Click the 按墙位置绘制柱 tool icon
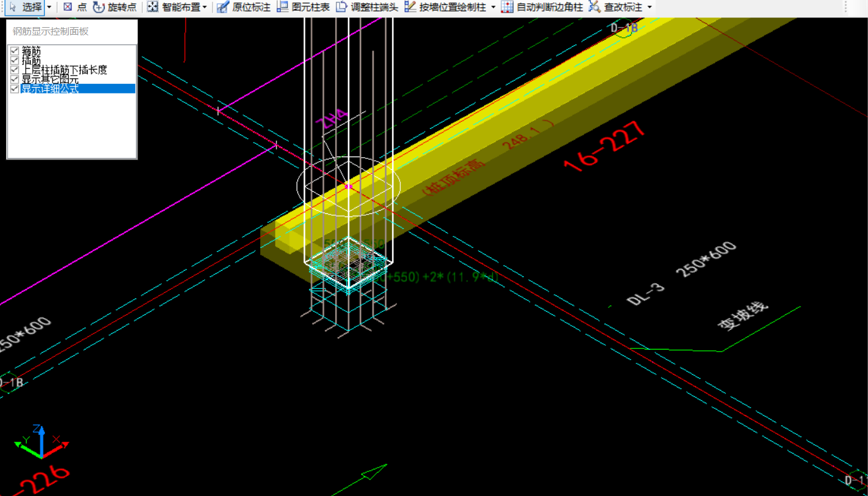868x496 pixels. coord(410,7)
